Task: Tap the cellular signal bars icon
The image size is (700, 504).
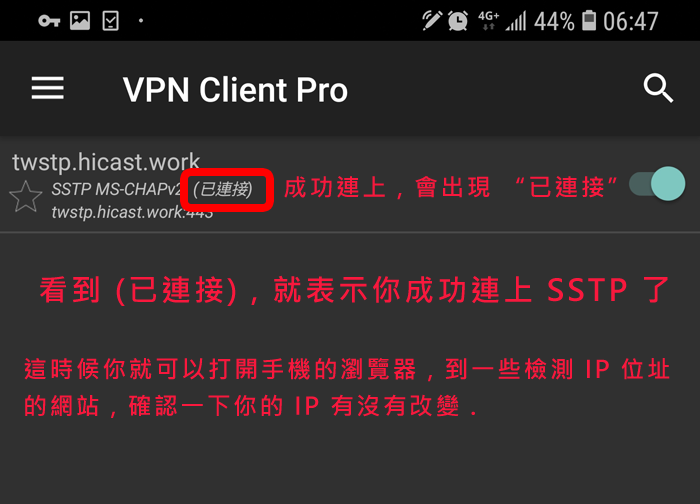Action: click(x=516, y=21)
